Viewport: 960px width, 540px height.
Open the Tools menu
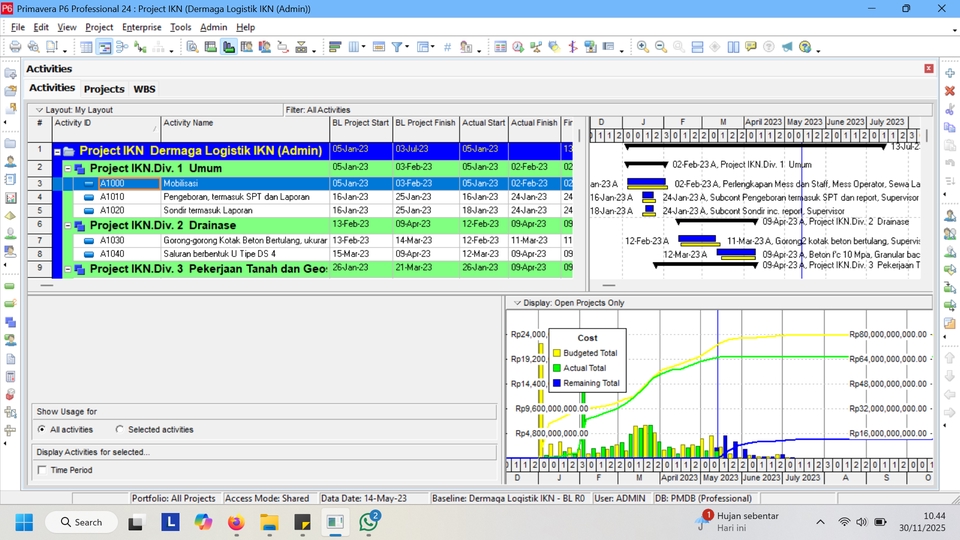tap(181, 27)
